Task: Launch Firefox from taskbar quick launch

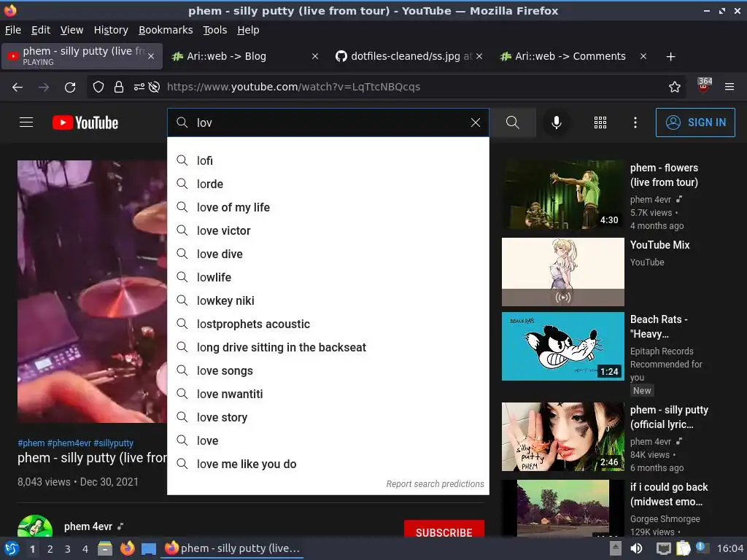Action: (127, 548)
